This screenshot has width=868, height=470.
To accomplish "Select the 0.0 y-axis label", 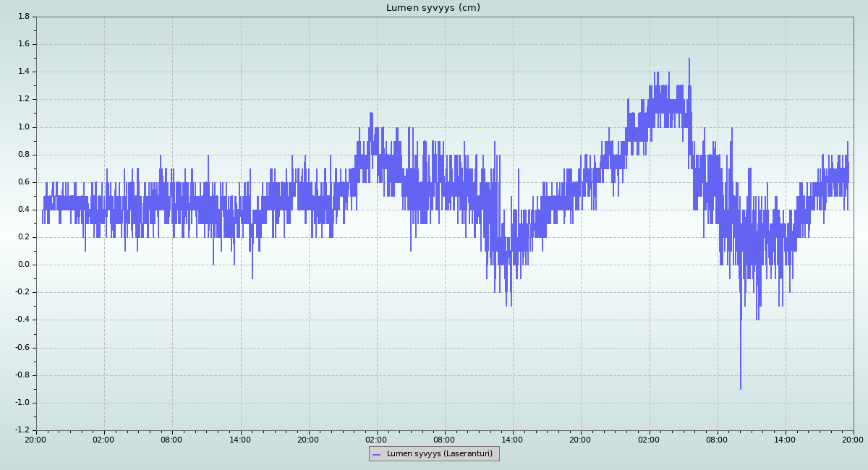I will click(23, 265).
